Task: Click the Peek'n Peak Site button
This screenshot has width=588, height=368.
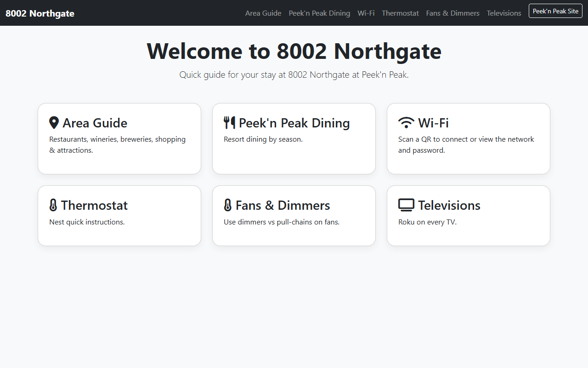Action: click(x=555, y=11)
